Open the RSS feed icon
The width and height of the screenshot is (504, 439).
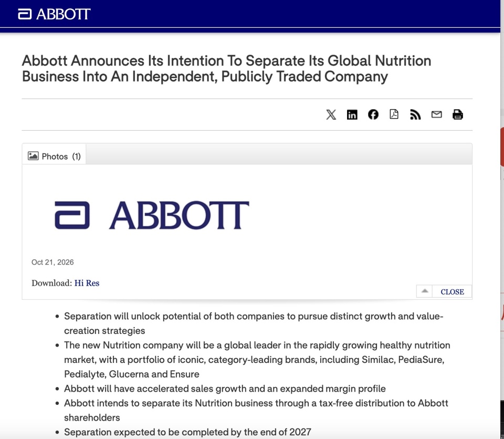click(x=415, y=114)
